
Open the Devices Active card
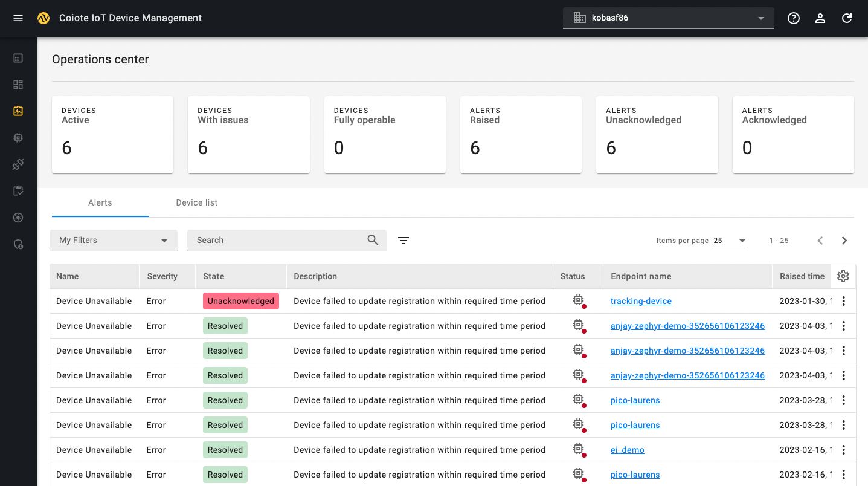(x=112, y=135)
